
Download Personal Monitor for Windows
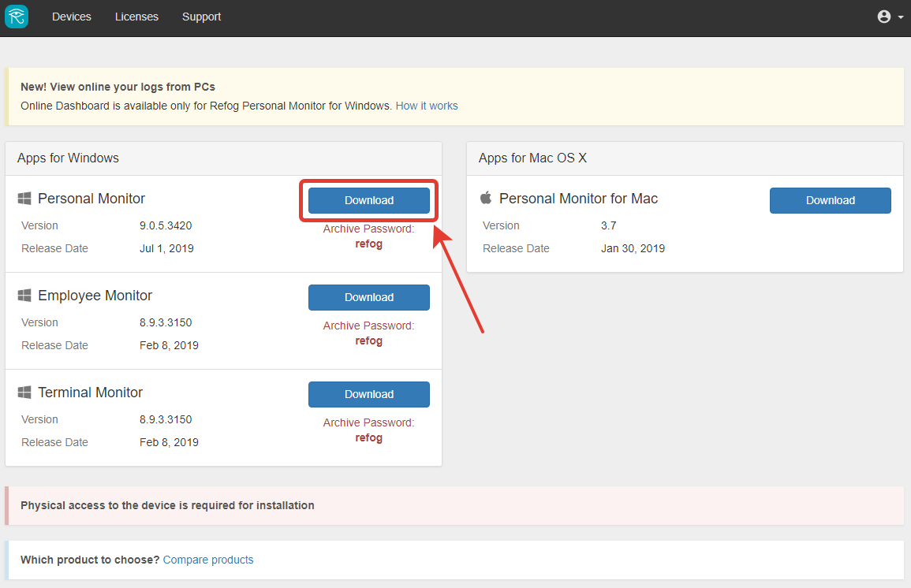[369, 200]
